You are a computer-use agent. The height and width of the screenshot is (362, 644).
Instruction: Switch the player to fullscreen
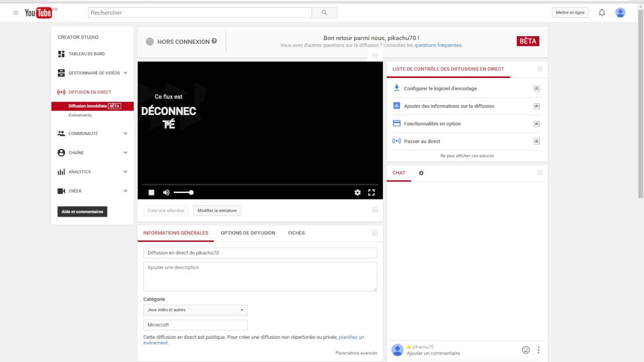click(x=371, y=192)
